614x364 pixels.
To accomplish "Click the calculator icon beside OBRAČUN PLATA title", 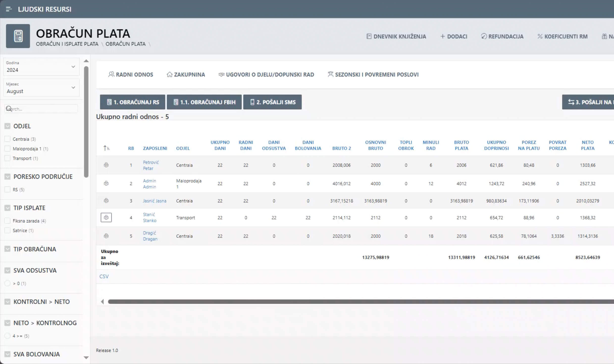I will click(x=18, y=36).
